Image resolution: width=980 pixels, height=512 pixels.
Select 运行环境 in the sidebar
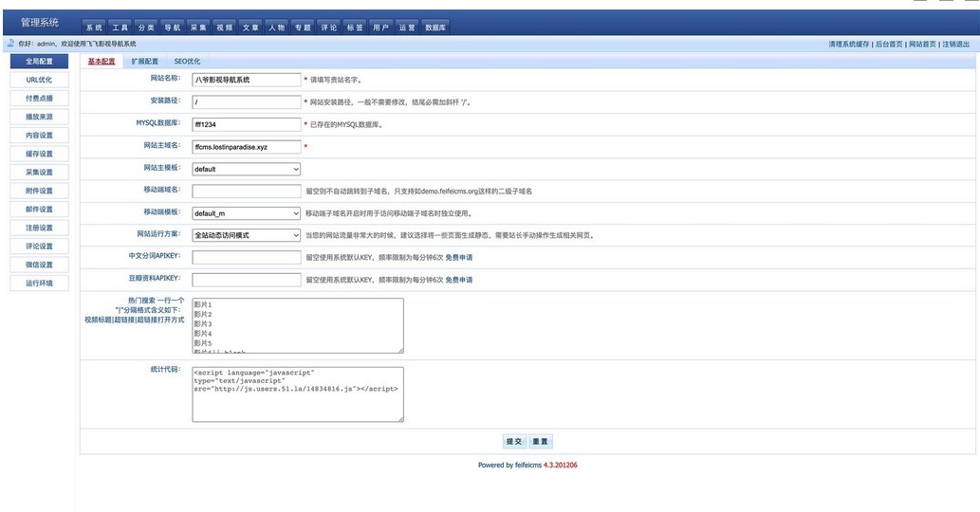click(x=40, y=283)
